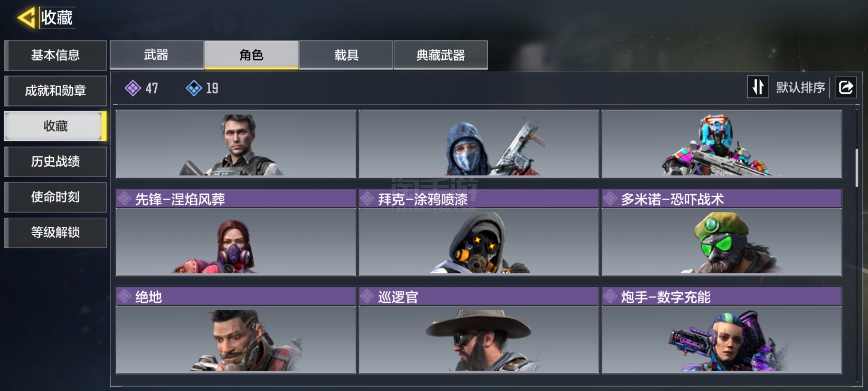
Task: Go to 成就和勋章 section
Action: tap(56, 91)
